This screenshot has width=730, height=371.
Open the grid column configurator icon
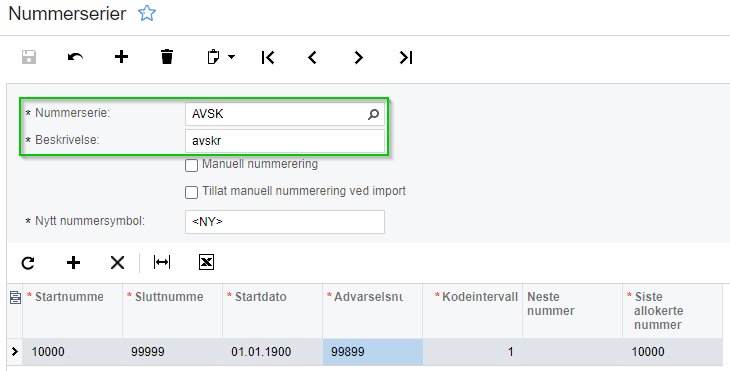15,297
